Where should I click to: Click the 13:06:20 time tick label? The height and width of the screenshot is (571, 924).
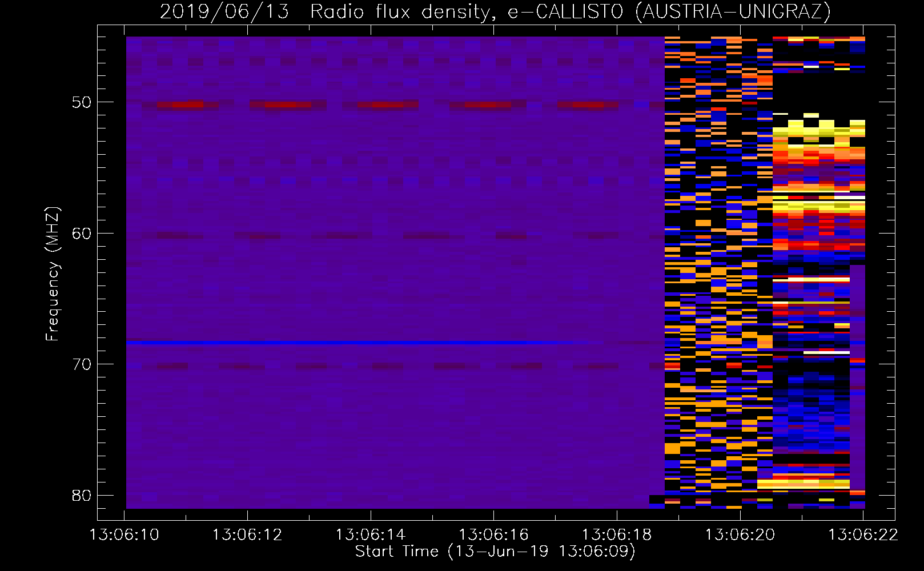click(740, 535)
